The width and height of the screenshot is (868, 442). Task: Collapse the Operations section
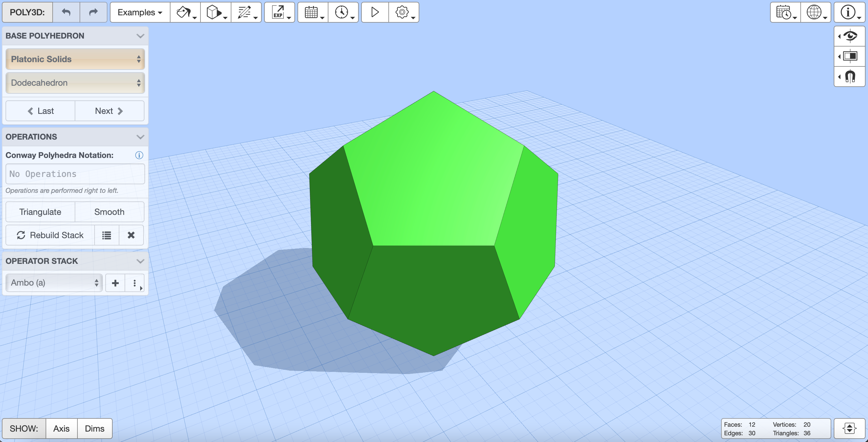[x=140, y=137]
